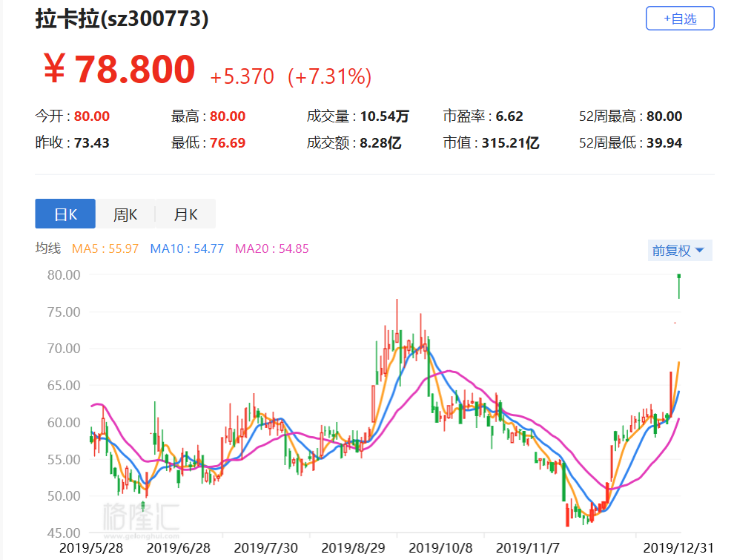Click the 昨收 value 73.43
734x560 pixels.
(92, 142)
